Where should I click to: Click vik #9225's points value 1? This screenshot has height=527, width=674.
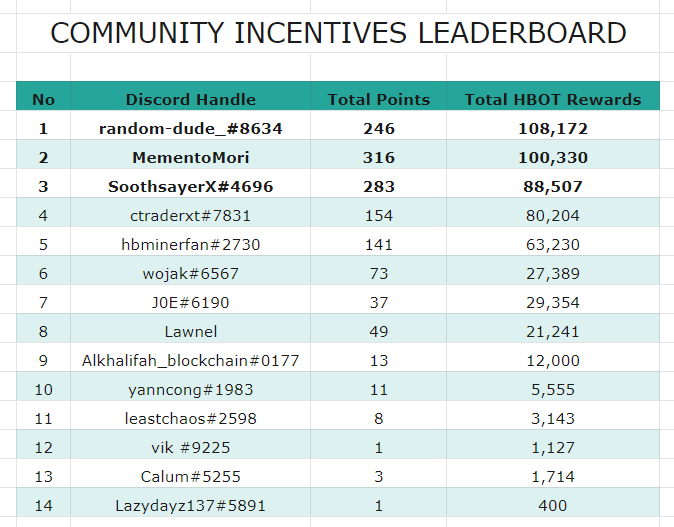point(379,447)
